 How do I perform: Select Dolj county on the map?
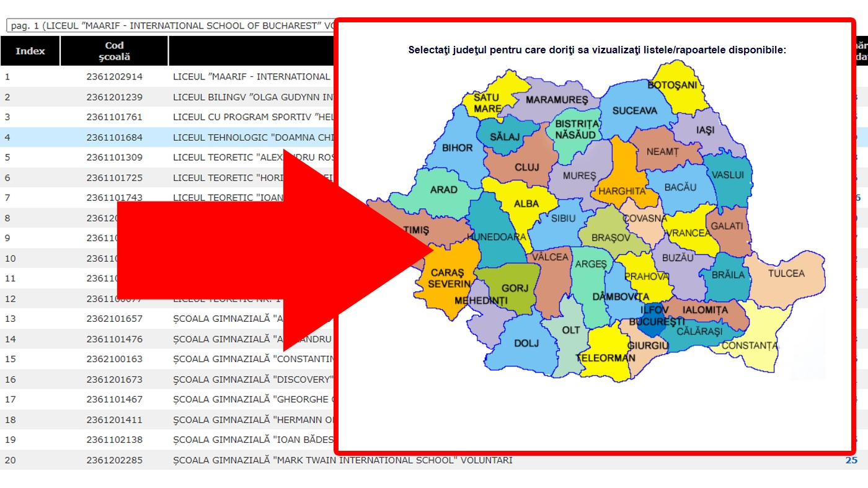526,343
